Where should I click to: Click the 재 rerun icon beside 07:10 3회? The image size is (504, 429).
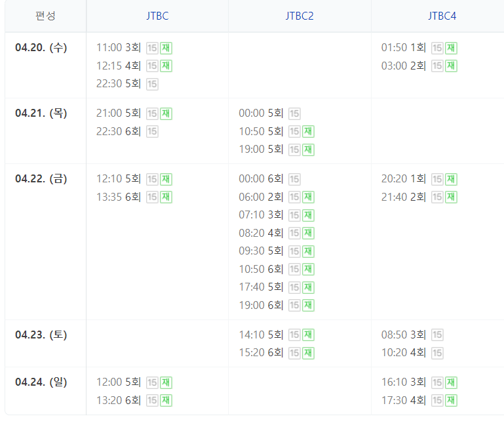(x=308, y=215)
